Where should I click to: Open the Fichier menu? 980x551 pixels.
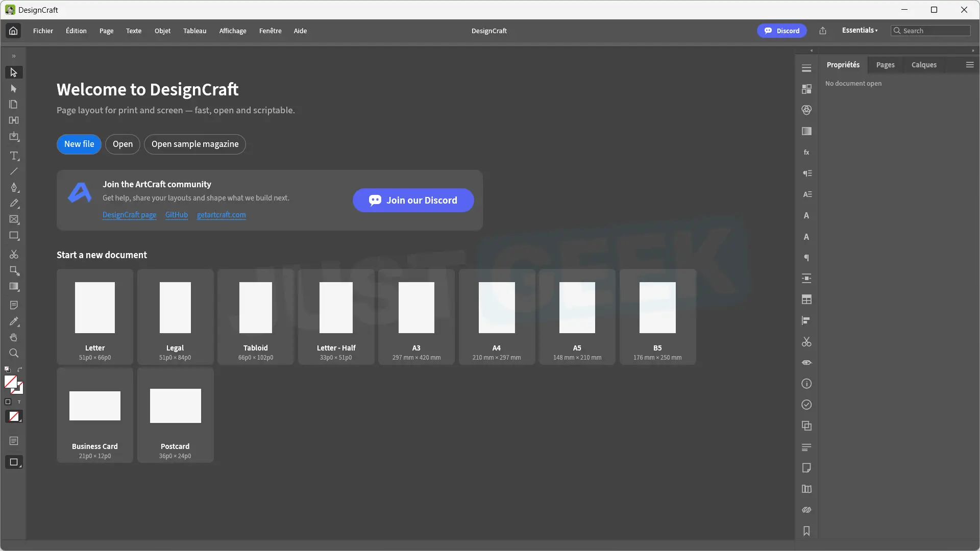pyautogui.click(x=43, y=31)
